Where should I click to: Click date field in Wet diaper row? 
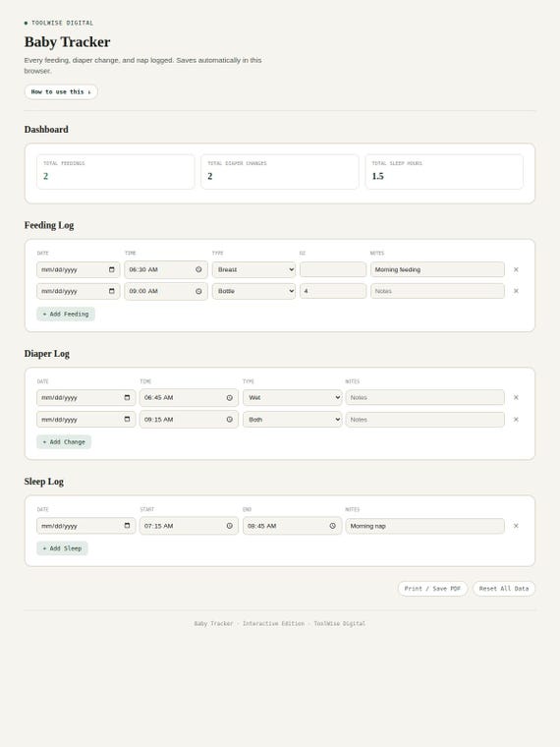[86, 397]
